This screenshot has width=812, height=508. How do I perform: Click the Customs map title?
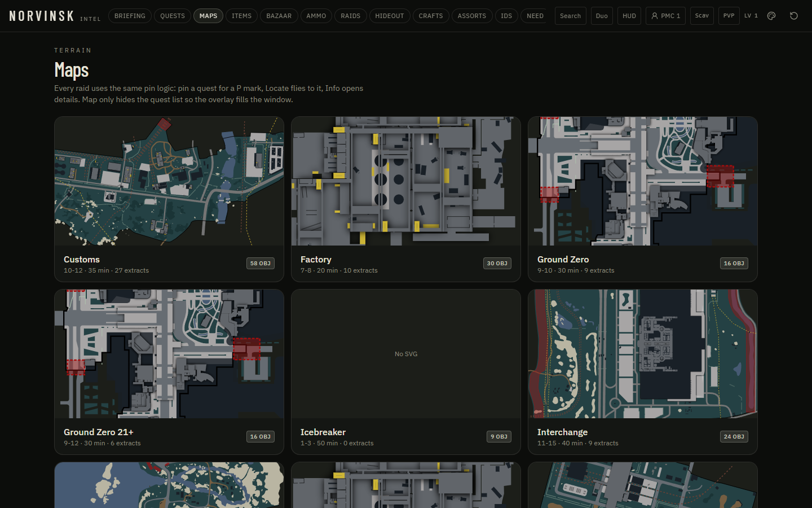tap(82, 260)
